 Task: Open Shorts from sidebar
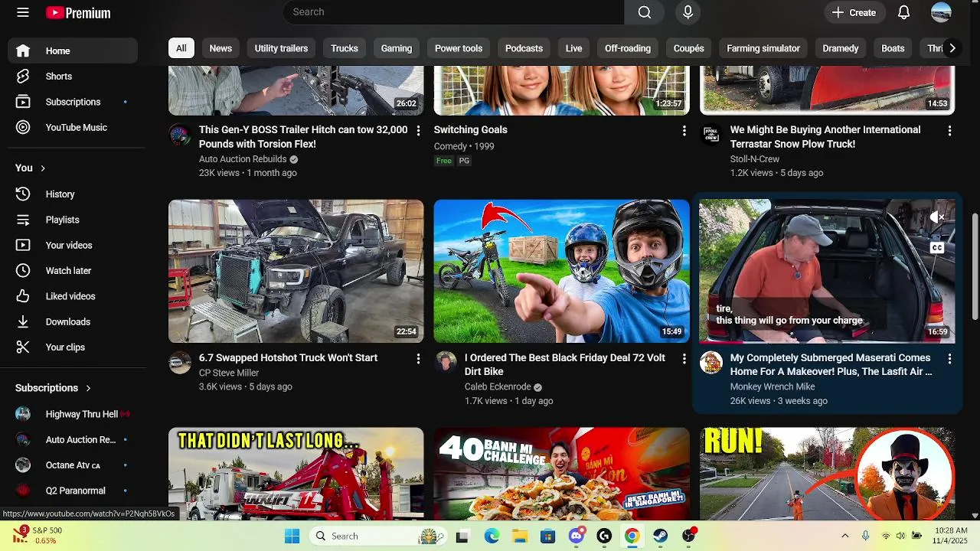click(73, 77)
